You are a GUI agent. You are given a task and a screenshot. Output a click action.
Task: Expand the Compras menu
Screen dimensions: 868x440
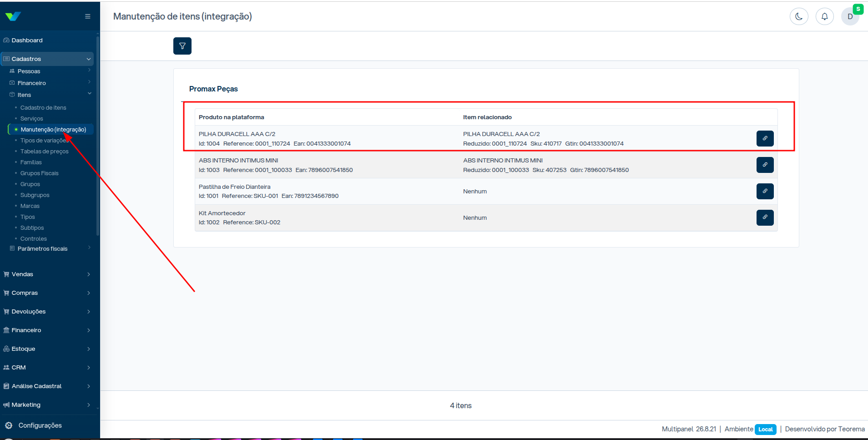47,293
